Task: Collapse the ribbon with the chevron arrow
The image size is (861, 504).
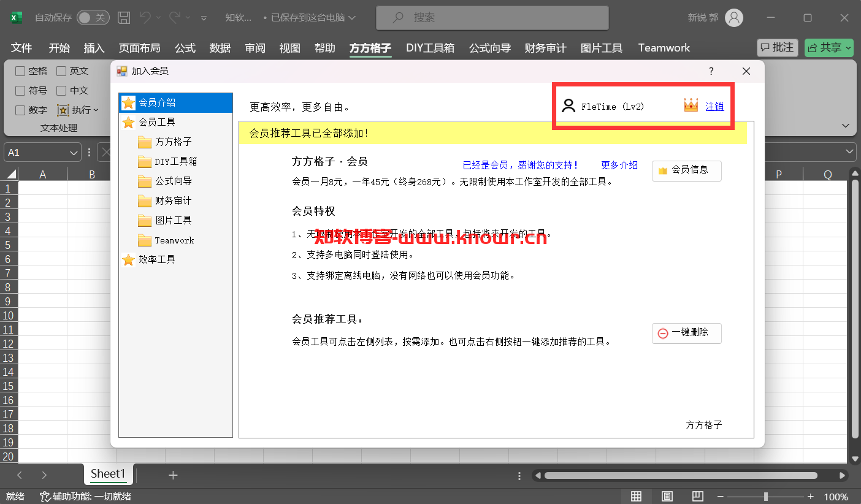Action: click(x=846, y=126)
